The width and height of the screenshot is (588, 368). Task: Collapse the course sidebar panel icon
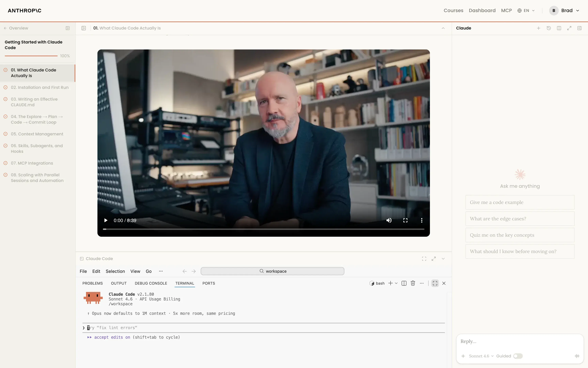click(x=68, y=28)
